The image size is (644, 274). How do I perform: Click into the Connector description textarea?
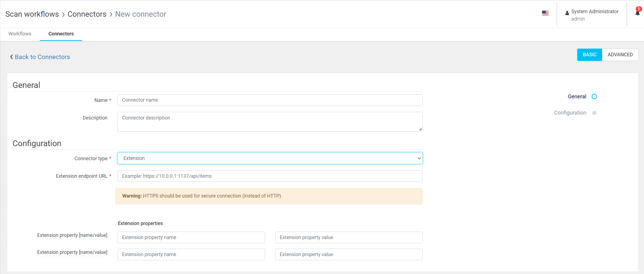[x=270, y=121]
